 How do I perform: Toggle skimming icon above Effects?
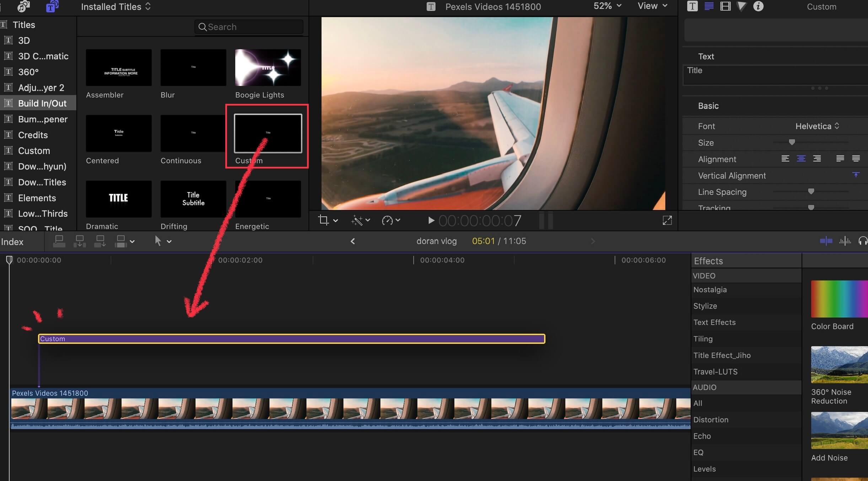pyautogui.click(x=826, y=241)
